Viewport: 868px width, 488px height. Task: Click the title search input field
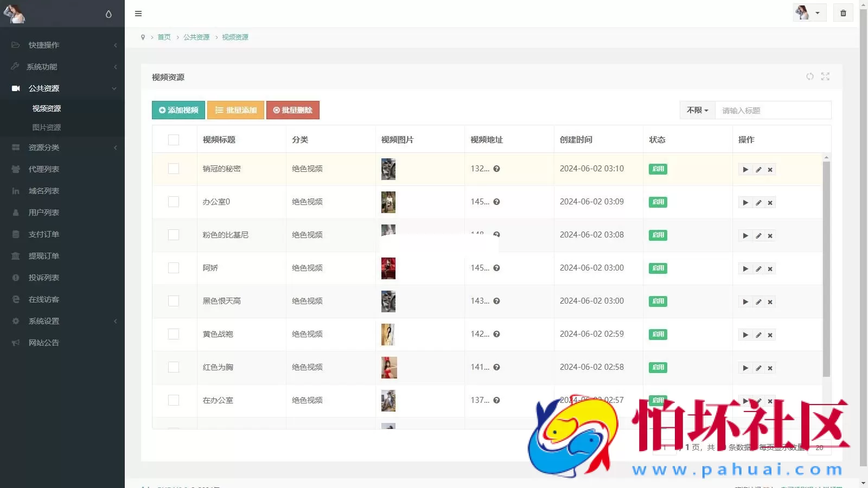773,110
